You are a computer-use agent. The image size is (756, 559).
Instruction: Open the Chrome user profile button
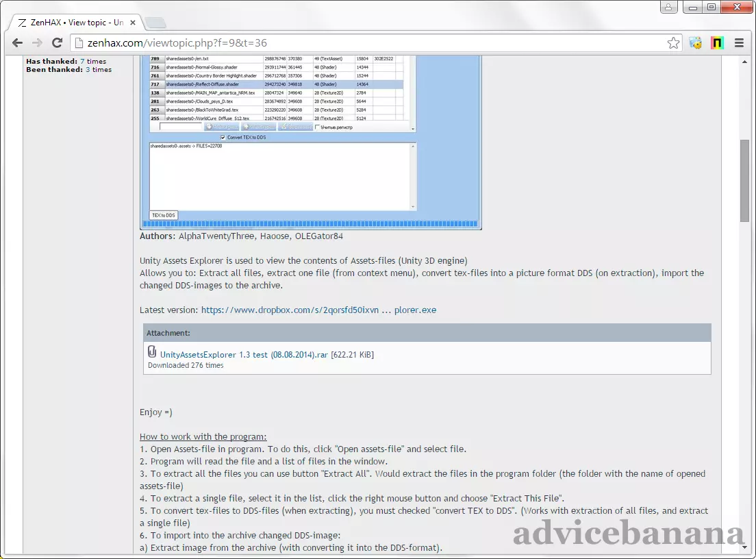click(x=668, y=7)
